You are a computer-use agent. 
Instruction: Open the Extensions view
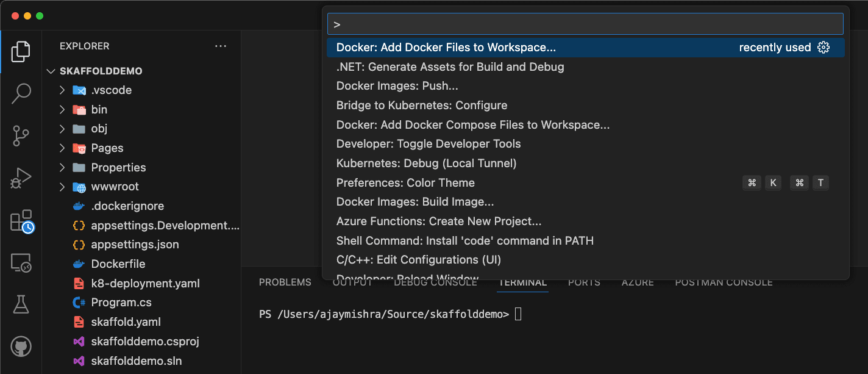22,221
